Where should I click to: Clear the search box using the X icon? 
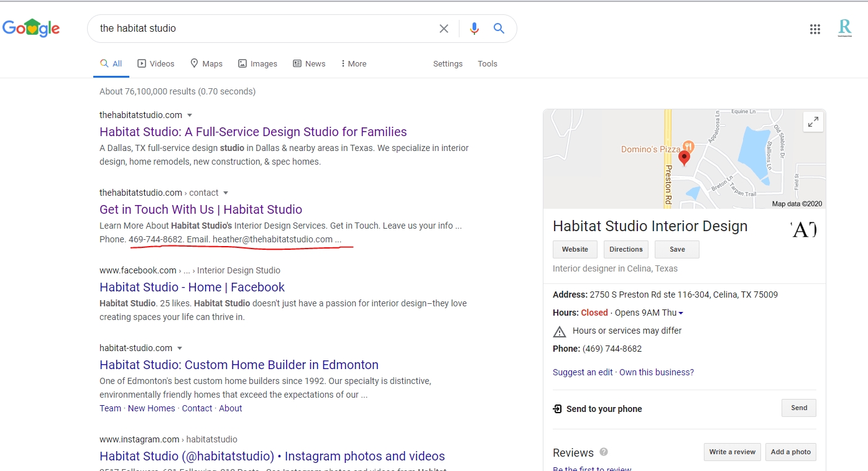[x=444, y=28]
